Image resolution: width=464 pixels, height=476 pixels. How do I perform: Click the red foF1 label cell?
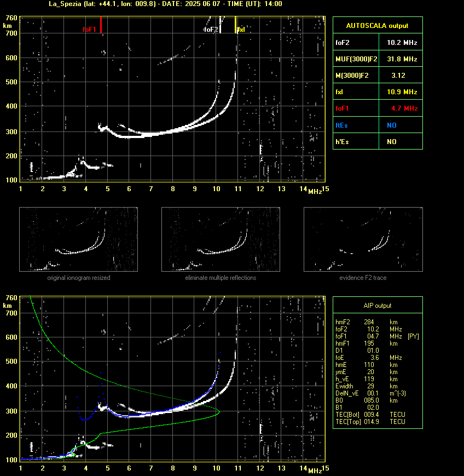point(356,108)
